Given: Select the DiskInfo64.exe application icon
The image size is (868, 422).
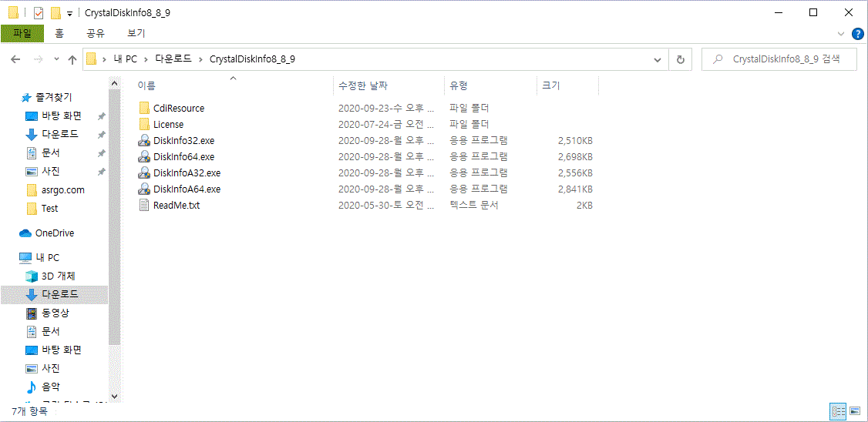Looking at the screenshot, I should [x=144, y=156].
